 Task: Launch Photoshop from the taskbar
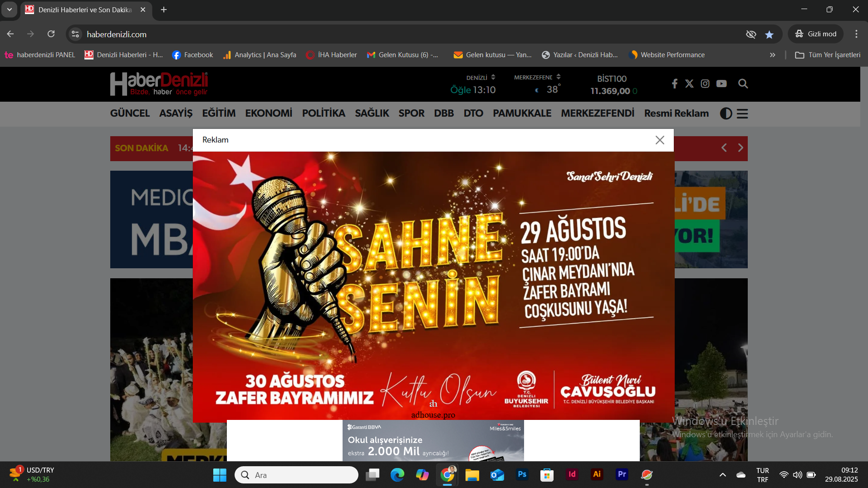(522, 474)
